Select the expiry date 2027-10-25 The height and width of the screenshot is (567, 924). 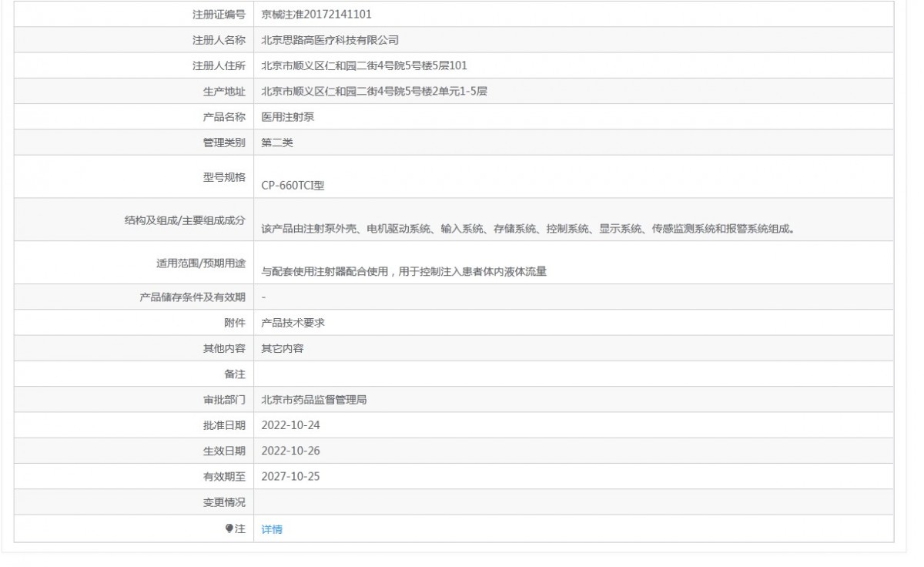pos(290,477)
